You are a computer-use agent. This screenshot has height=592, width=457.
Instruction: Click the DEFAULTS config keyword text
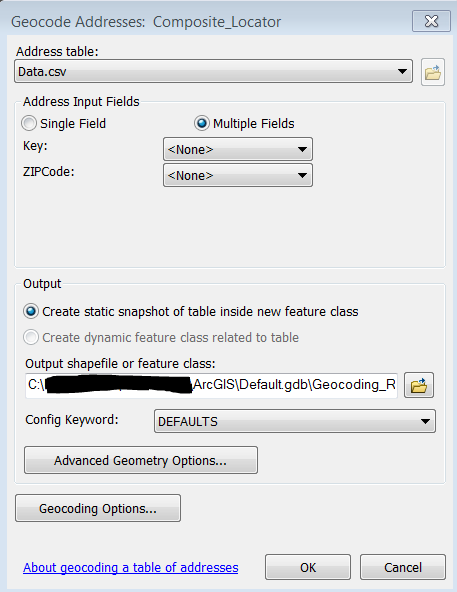tap(188, 421)
